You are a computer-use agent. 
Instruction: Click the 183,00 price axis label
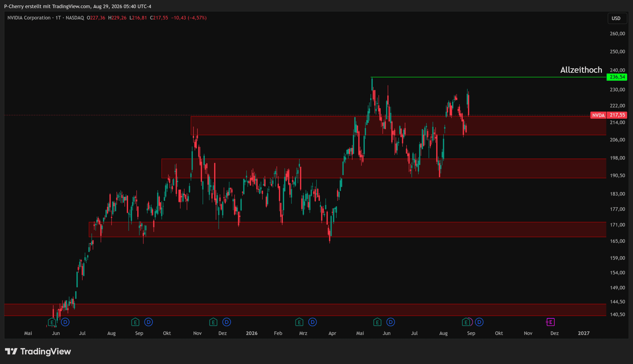pyautogui.click(x=617, y=194)
